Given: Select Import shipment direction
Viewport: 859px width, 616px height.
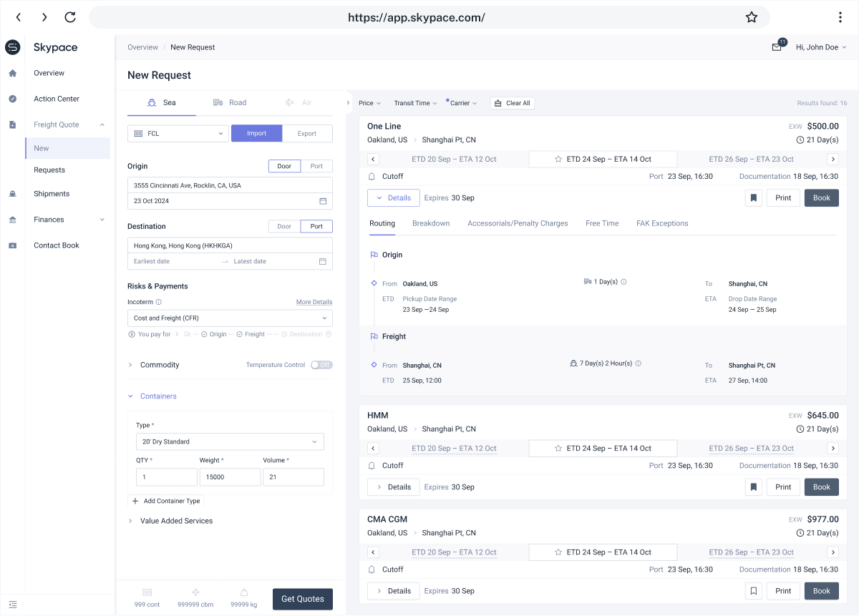Looking at the screenshot, I should pyautogui.click(x=256, y=134).
